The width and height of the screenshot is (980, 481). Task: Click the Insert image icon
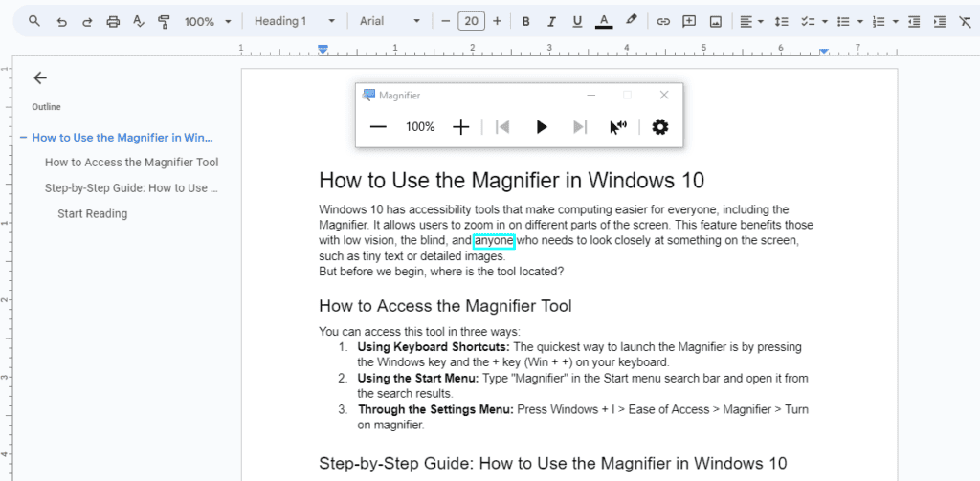[715, 21]
